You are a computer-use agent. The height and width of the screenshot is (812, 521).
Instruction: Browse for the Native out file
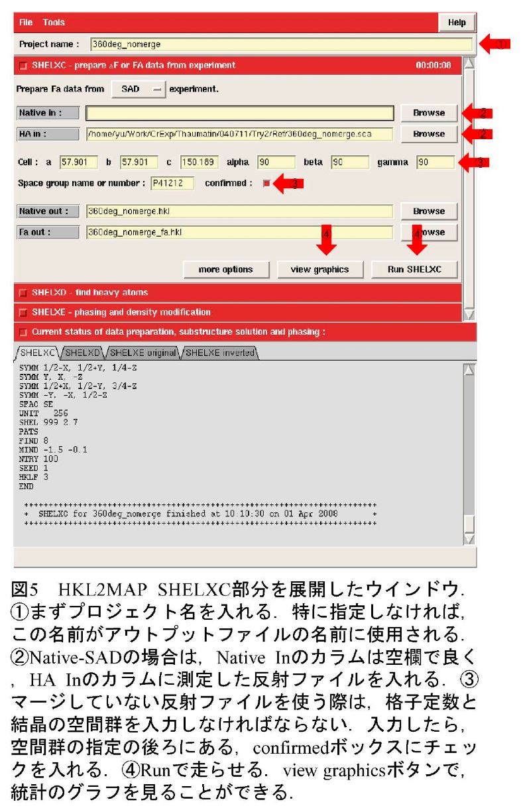[x=429, y=211]
